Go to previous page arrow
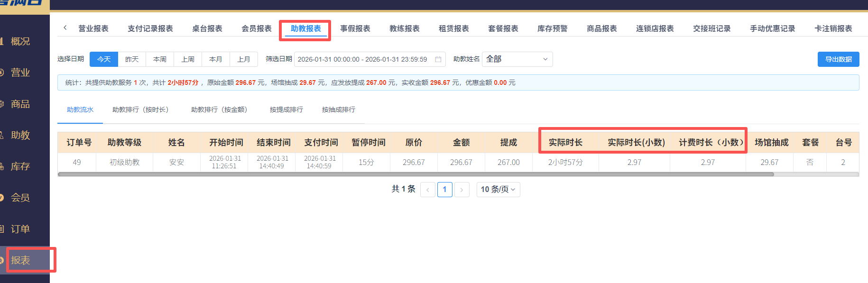Image resolution: width=868 pixels, height=283 pixels. pyautogui.click(x=428, y=190)
